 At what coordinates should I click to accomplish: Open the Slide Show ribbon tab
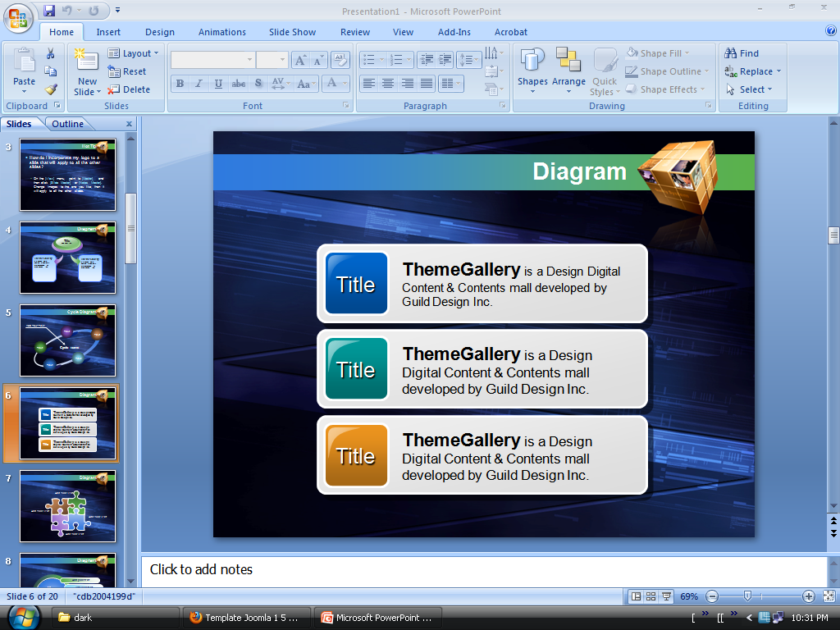(292, 32)
